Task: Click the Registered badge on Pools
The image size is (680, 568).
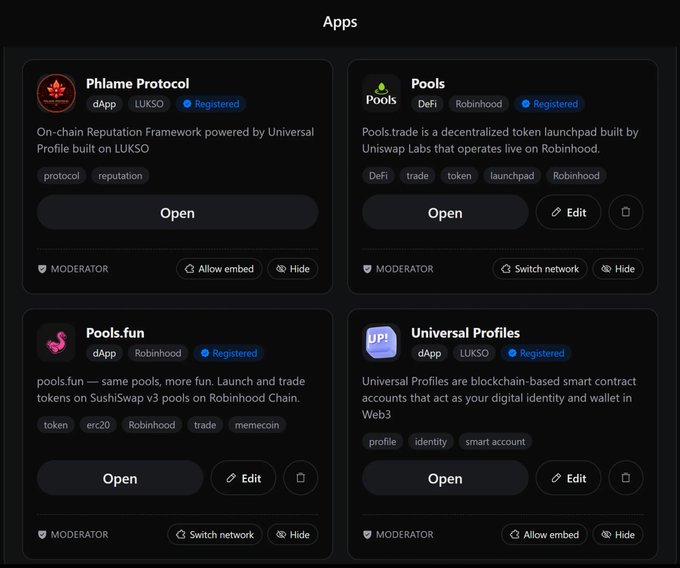Action: coord(549,104)
